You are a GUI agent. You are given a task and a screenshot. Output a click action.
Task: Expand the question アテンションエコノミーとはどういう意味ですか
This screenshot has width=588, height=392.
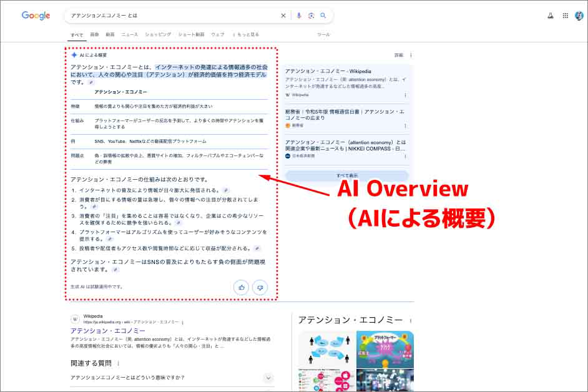point(268,378)
